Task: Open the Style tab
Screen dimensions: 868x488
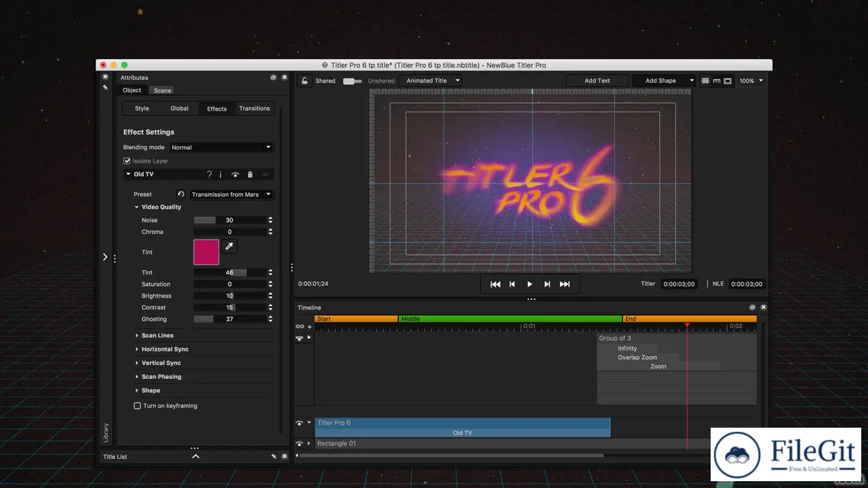Action: 142,108
